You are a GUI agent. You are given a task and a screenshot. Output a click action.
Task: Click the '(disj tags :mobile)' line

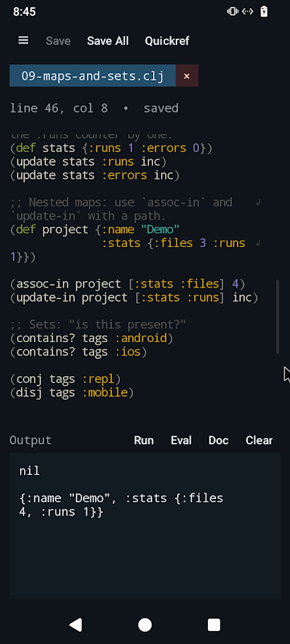[72, 393]
